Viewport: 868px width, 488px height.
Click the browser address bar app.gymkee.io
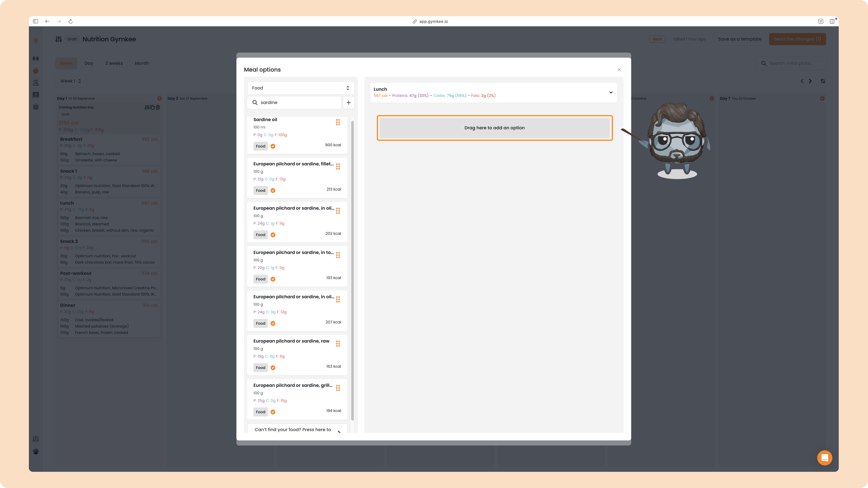[430, 21]
